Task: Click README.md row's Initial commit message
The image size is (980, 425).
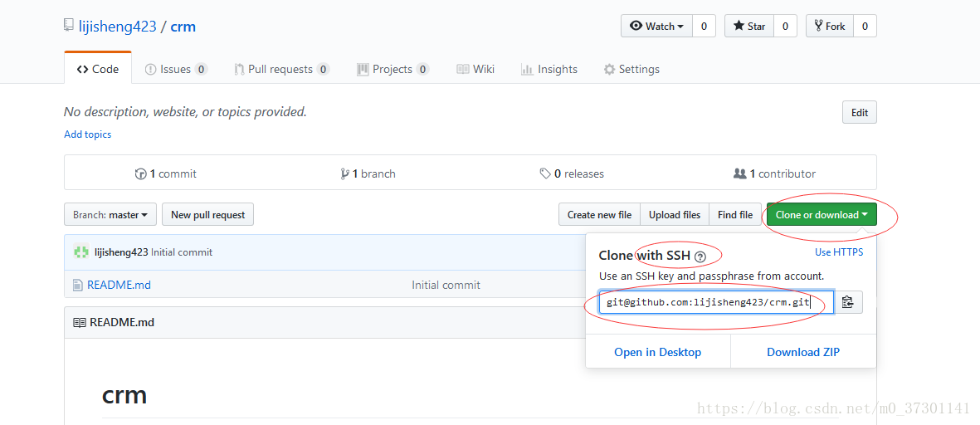Action: coord(446,285)
